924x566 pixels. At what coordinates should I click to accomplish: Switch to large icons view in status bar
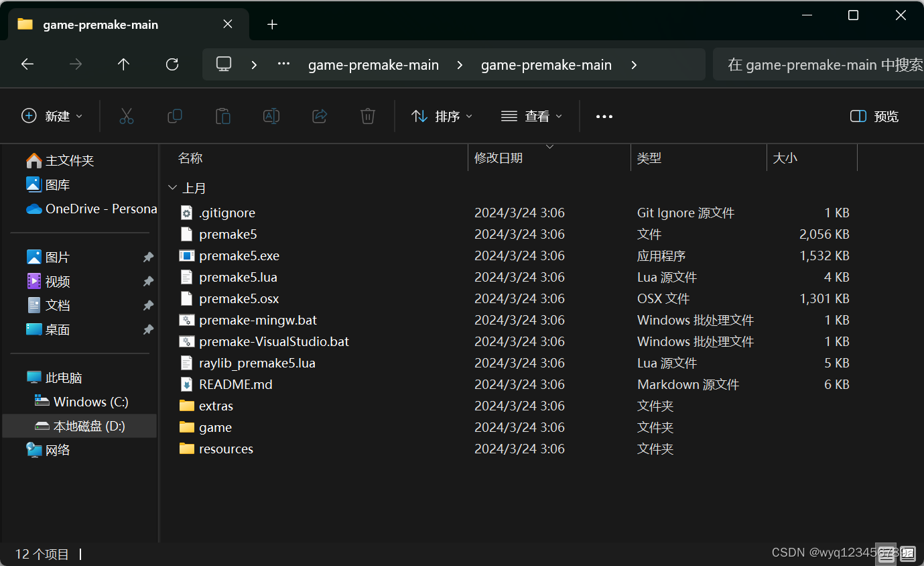tap(907, 553)
